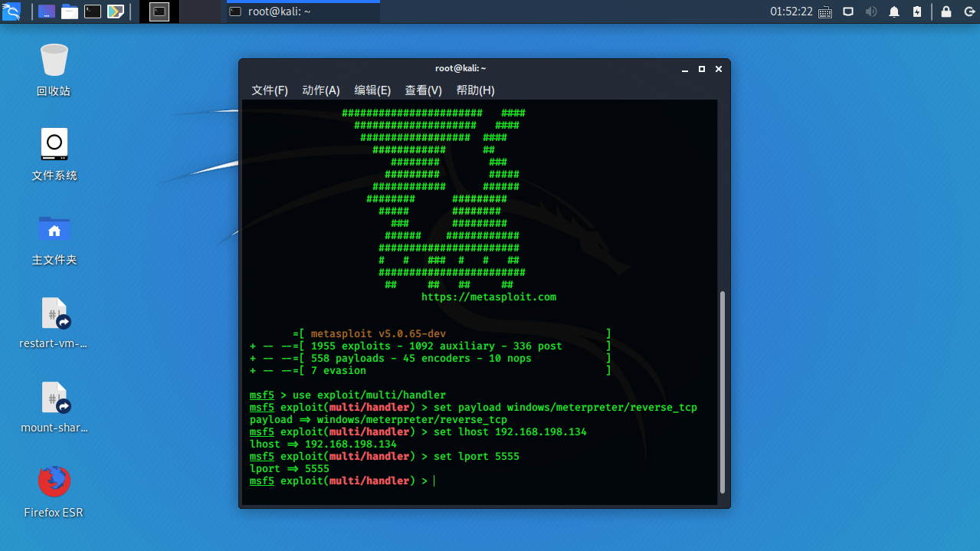The width and height of the screenshot is (980, 551).
Task: Open the Kali dragon applications menu
Action: point(11,11)
